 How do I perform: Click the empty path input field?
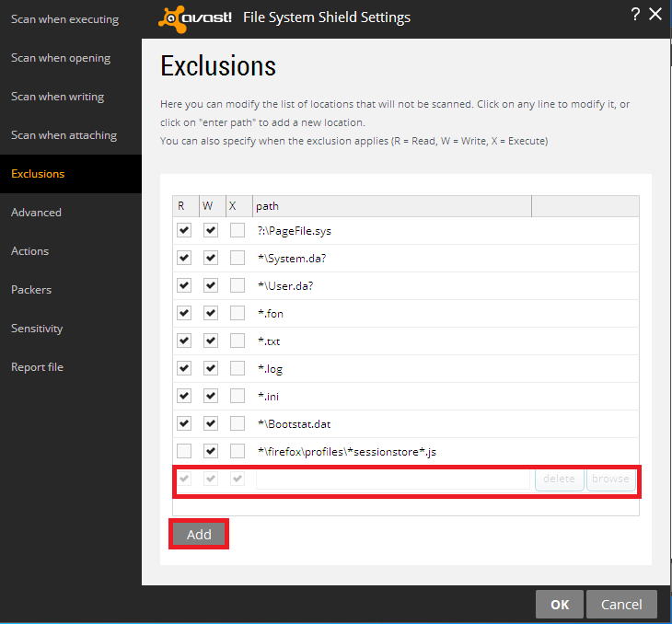pos(393,480)
